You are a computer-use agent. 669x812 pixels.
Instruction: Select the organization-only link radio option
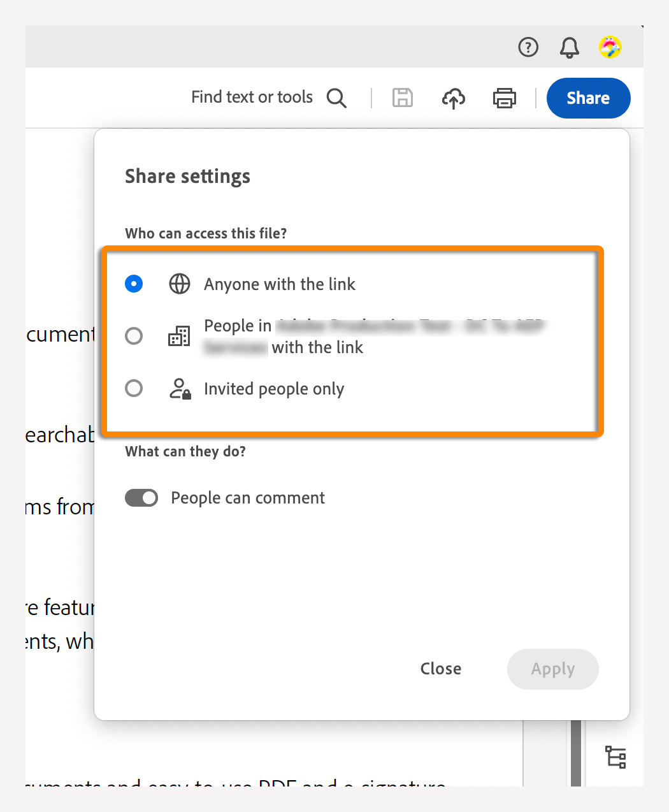[x=134, y=336]
